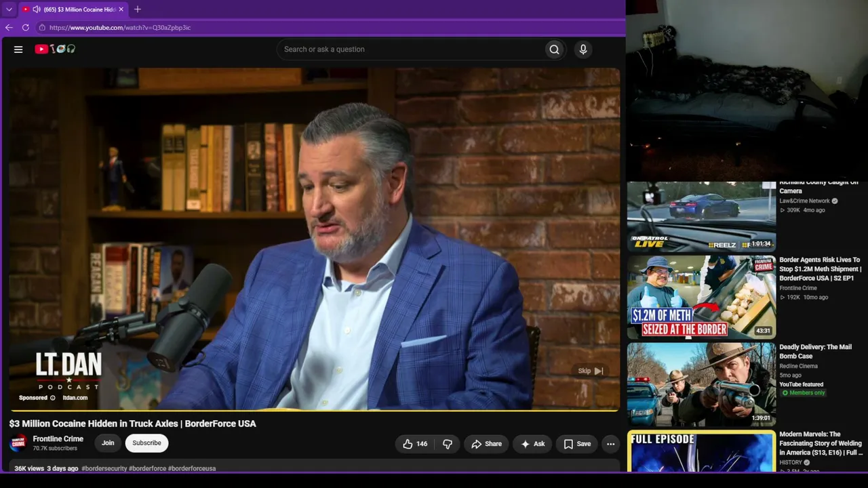
Task: Go to YouTube home via logo
Action: point(55,49)
